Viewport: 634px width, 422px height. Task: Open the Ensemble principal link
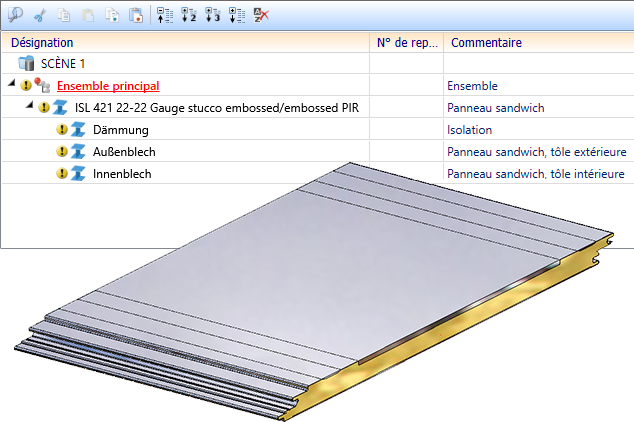click(108, 86)
